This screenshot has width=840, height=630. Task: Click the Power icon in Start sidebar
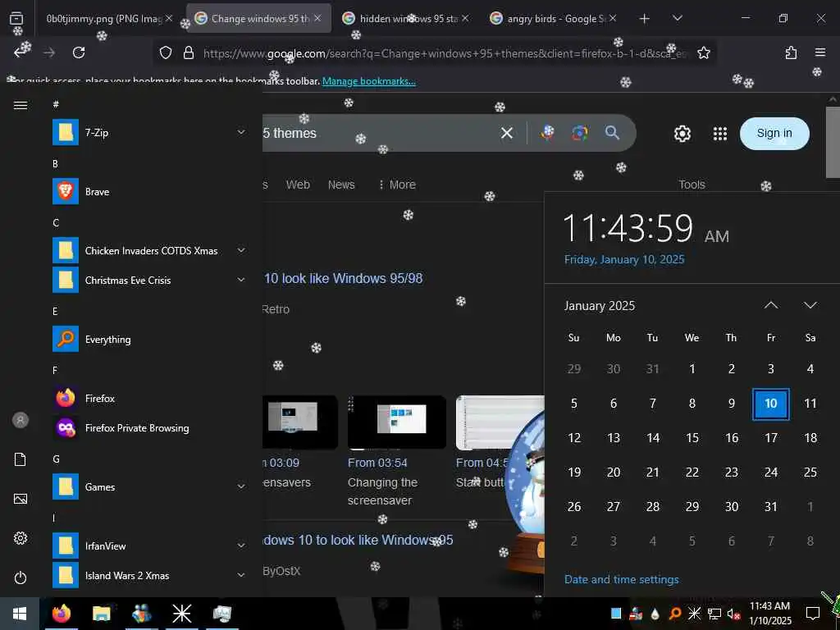click(x=21, y=577)
